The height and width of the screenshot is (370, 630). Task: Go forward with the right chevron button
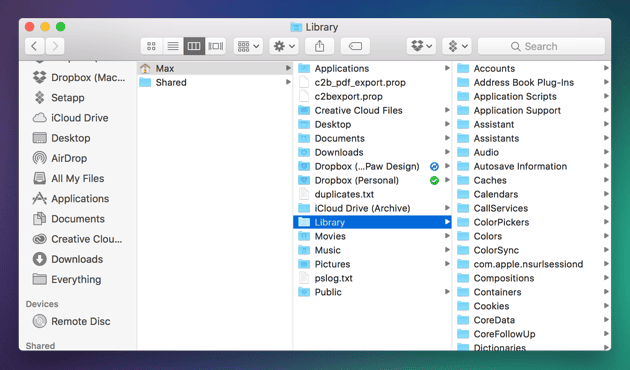coord(55,46)
